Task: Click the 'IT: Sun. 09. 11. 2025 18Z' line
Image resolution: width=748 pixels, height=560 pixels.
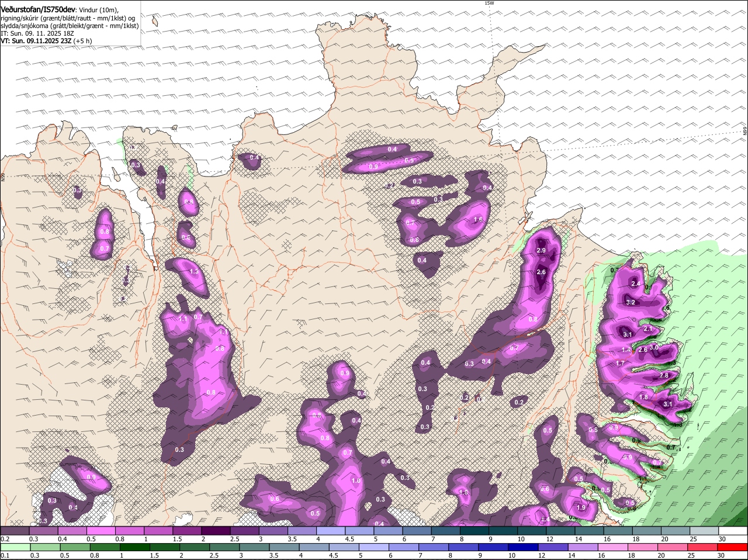Action: coord(37,34)
